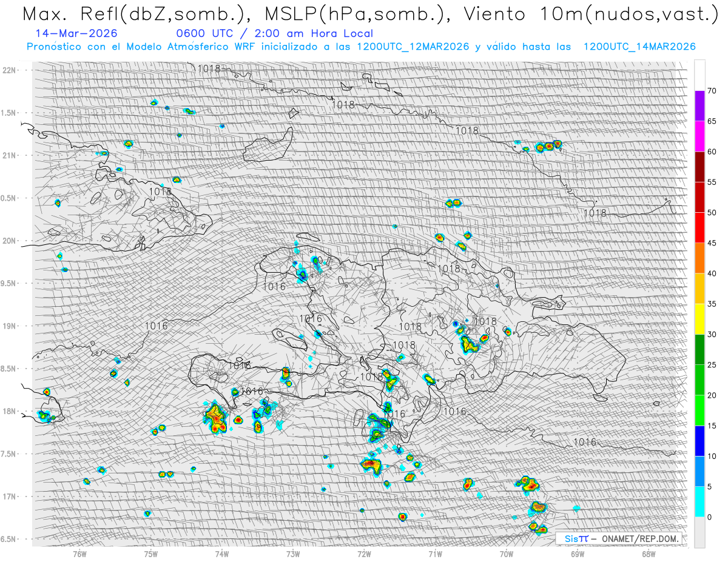Click the 'SisTT - ONAMET/REP.DOM.' credit box
The width and height of the screenshot is (728, 562).
619,538
